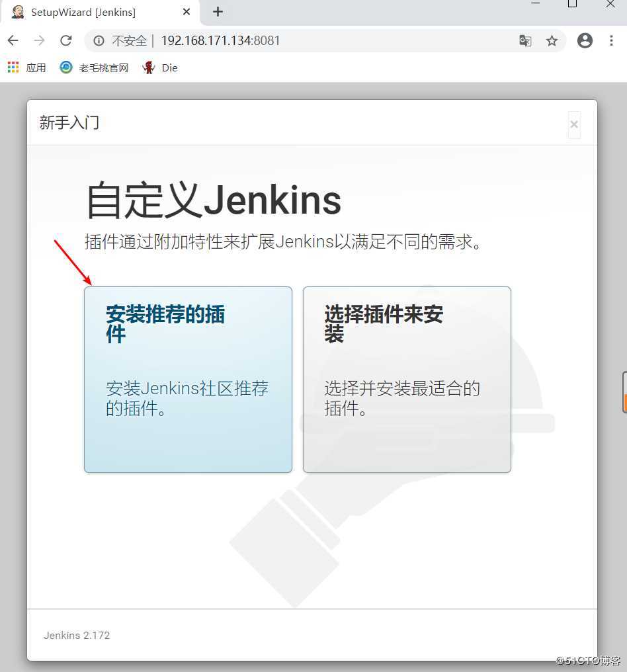Screen dimensions: 627x672
Task: Open the 应用 apps shortcut in bookmarks bar
Action: click(x=26, y=67)
